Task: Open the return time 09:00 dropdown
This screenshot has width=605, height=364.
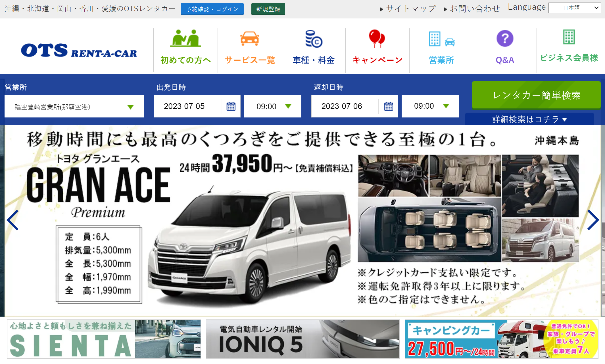Action: (x=430, y=106)
